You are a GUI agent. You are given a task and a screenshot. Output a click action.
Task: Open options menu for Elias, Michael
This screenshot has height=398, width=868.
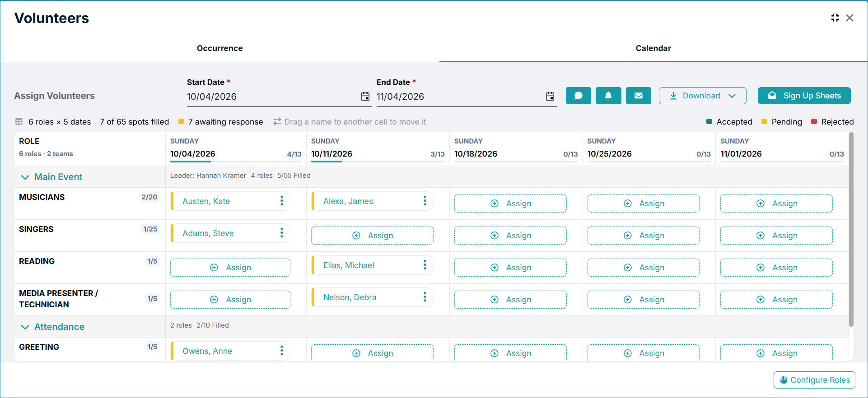click(x=425, y=265)
